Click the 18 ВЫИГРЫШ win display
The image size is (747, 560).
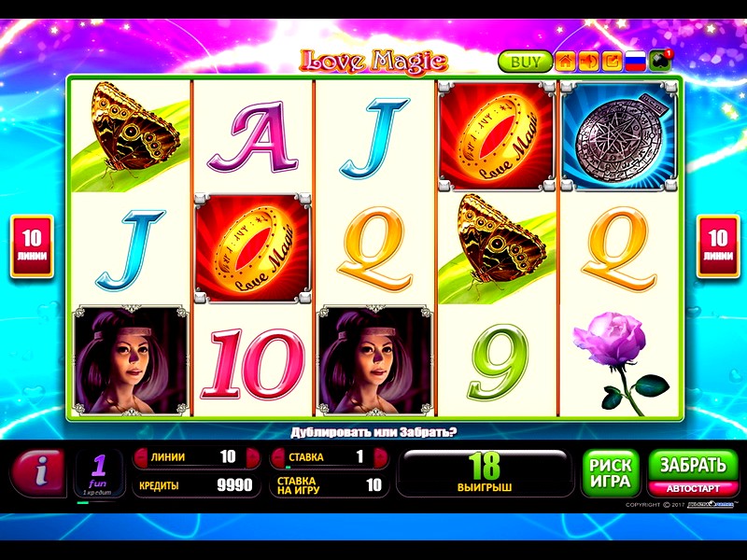tap(485, 472)
